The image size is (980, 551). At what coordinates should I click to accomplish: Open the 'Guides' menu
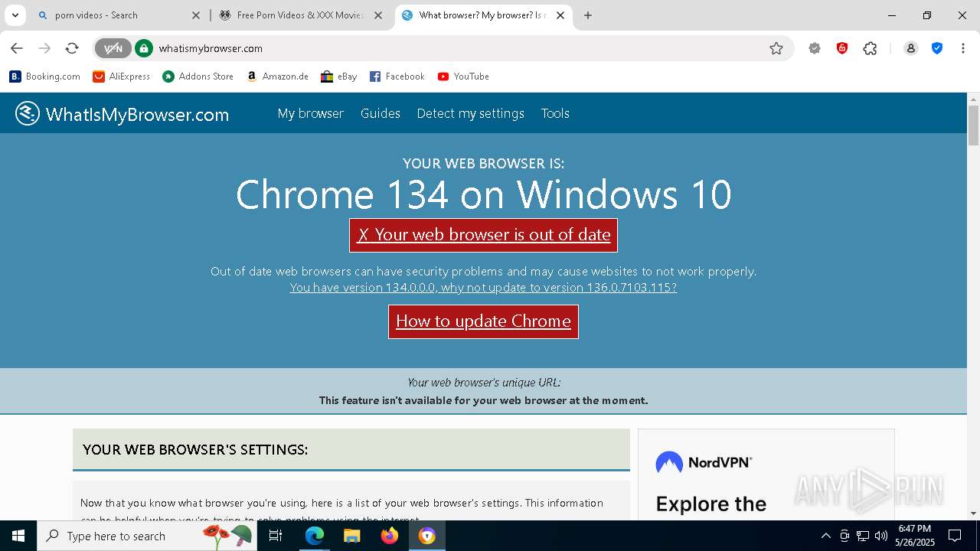[381, 113]
